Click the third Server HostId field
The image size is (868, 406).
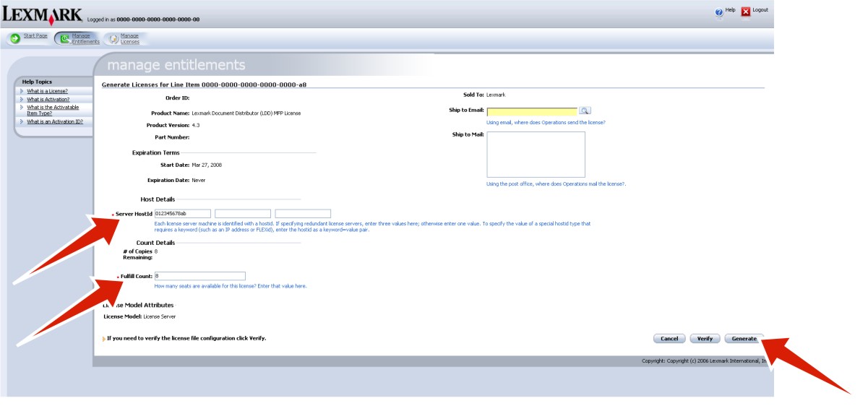click(303, 214)
